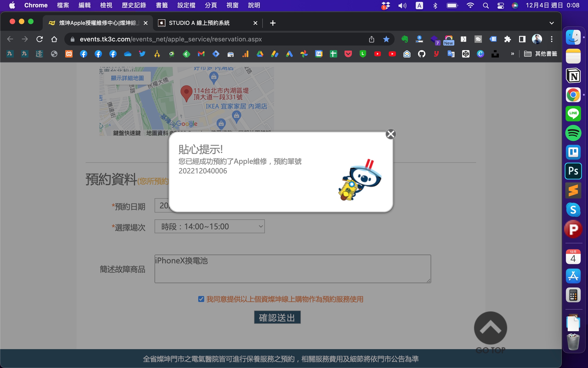Toggle Chrome side panel
The image size is (588, 368).
click(x=522, y=39)
